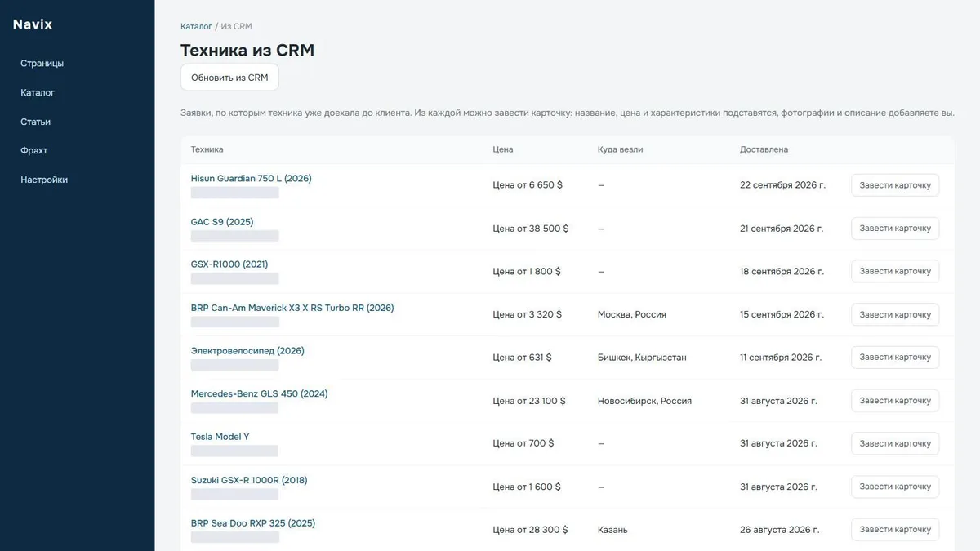Open the Hisun Guardian 750 L (2026) link
The image size is (980, 551).
pos(251,178)
